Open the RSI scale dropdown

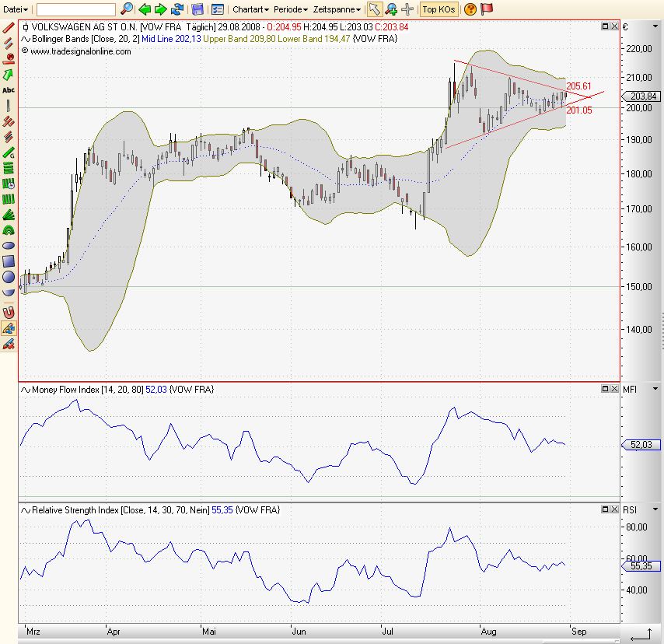(655, 509)
